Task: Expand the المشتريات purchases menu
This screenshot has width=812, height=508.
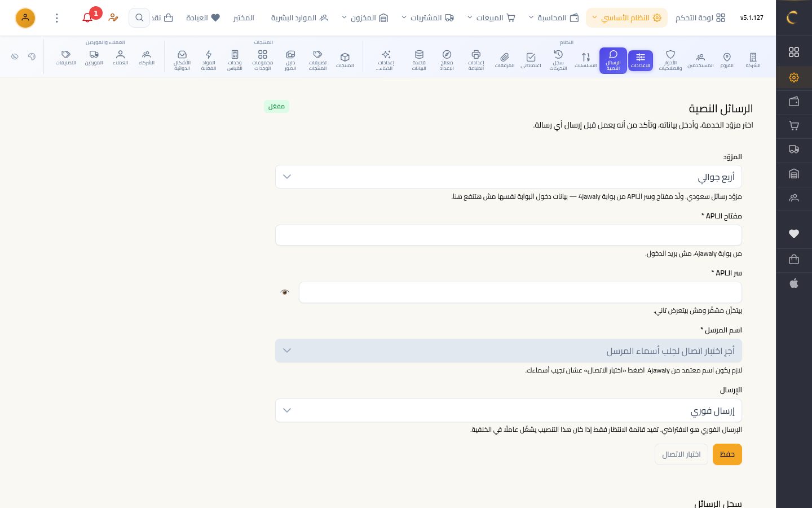Action: click(427, 17)
